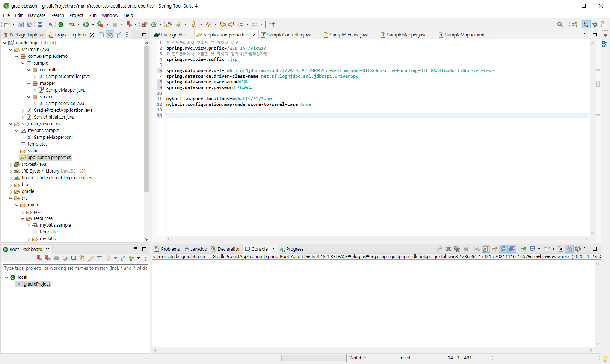Click the Search magnifier icon in the top right

point(560,24)
